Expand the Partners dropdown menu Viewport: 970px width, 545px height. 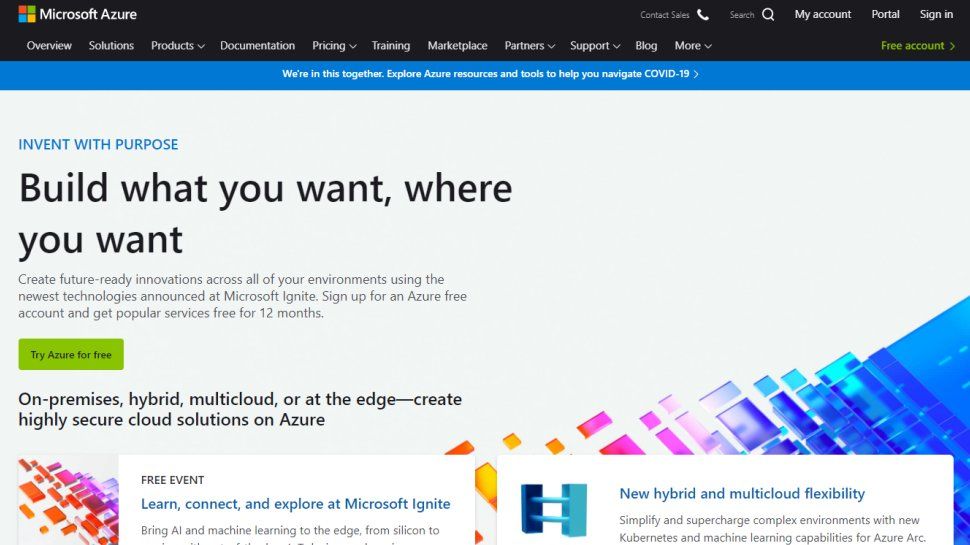[530, 46]
